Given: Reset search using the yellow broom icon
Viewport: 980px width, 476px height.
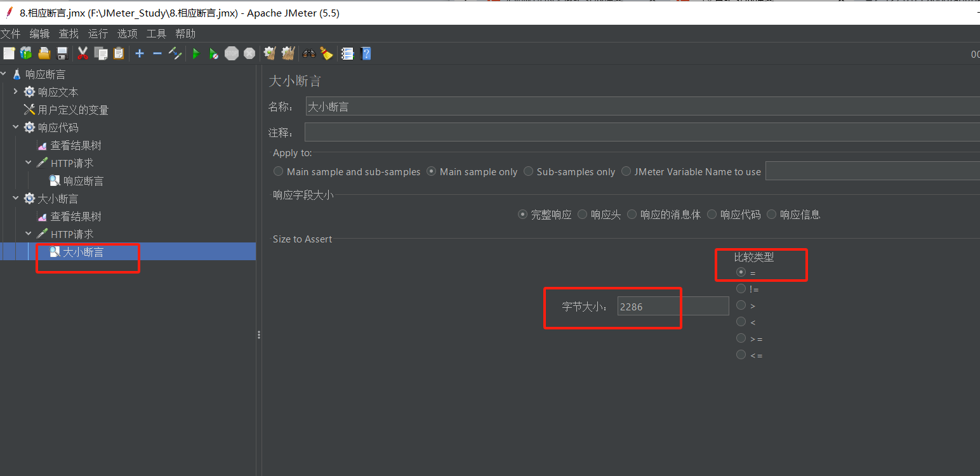Looking at the screenshot, I should 326,54.
